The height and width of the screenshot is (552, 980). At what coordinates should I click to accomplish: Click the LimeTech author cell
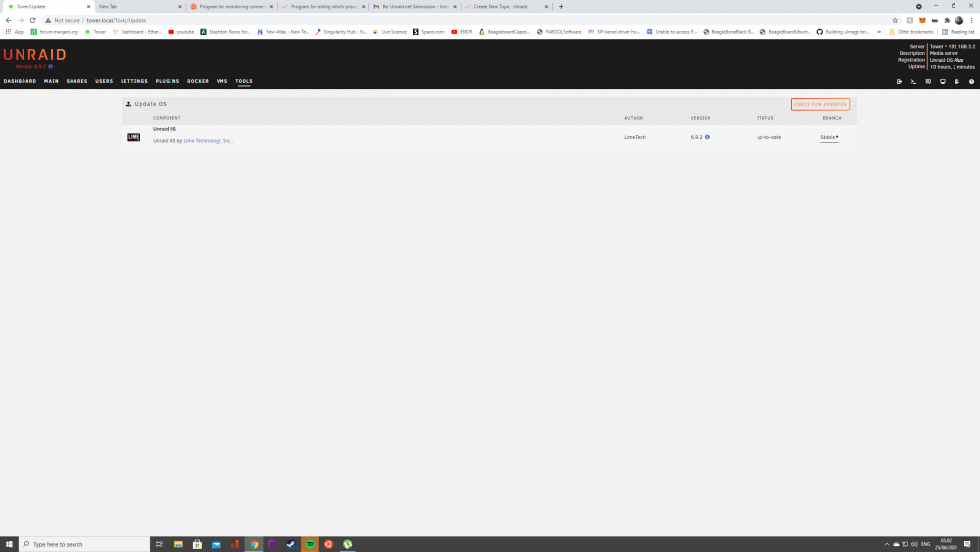pyautogui.click(x=635, y=137)
